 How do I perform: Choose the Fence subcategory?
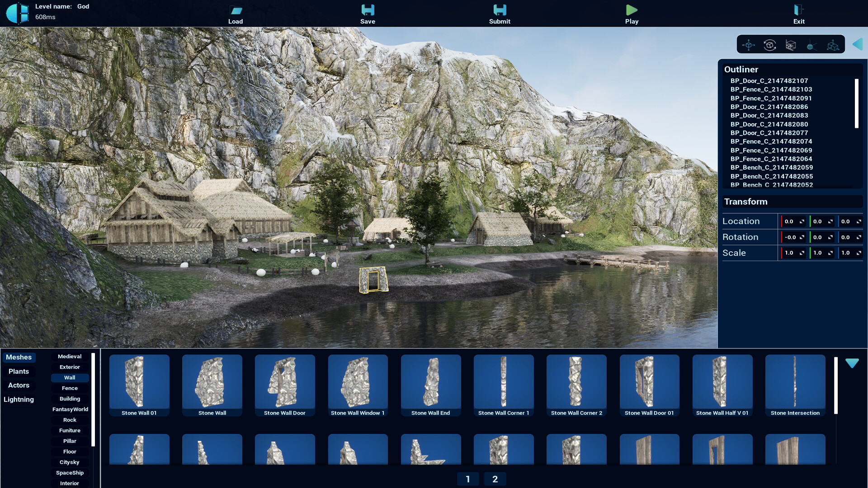[x=70, y=388]
